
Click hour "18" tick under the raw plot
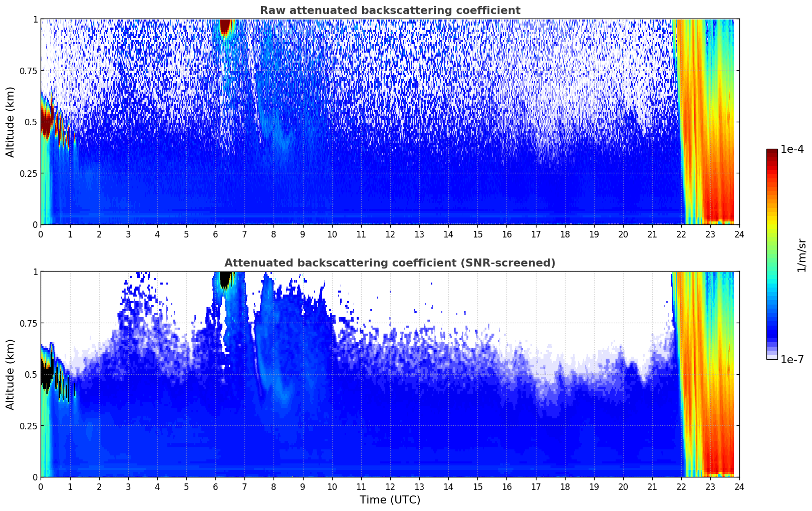pos(565,234)
